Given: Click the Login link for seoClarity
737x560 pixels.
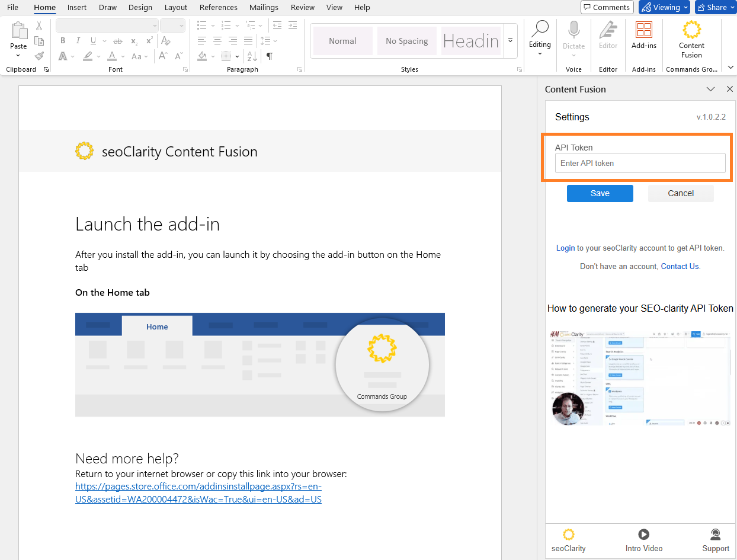Looking at the screenshot, I should pyautogui.click(x=565, y=248).
